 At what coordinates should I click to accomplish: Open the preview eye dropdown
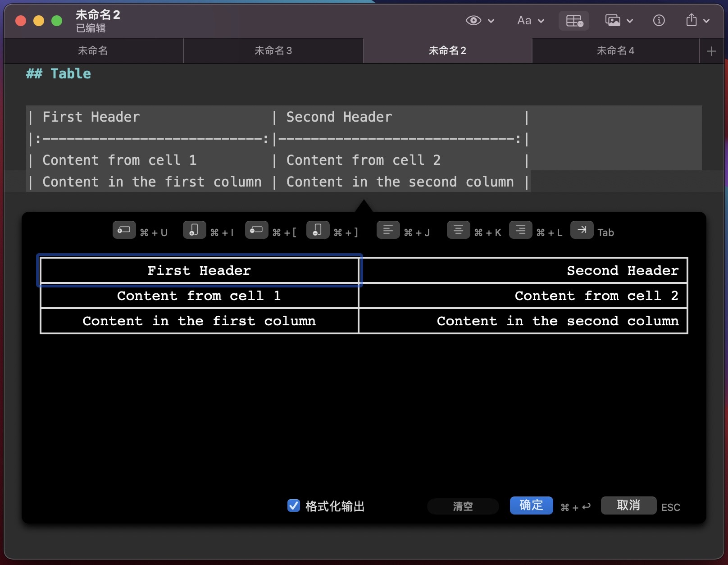pos(480,21)
